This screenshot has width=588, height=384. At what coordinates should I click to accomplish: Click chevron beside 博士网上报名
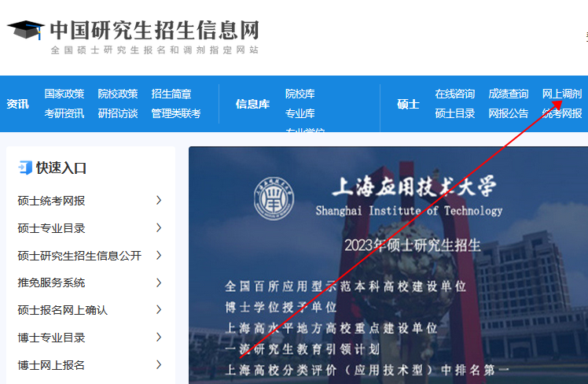(x=159, y=364)
